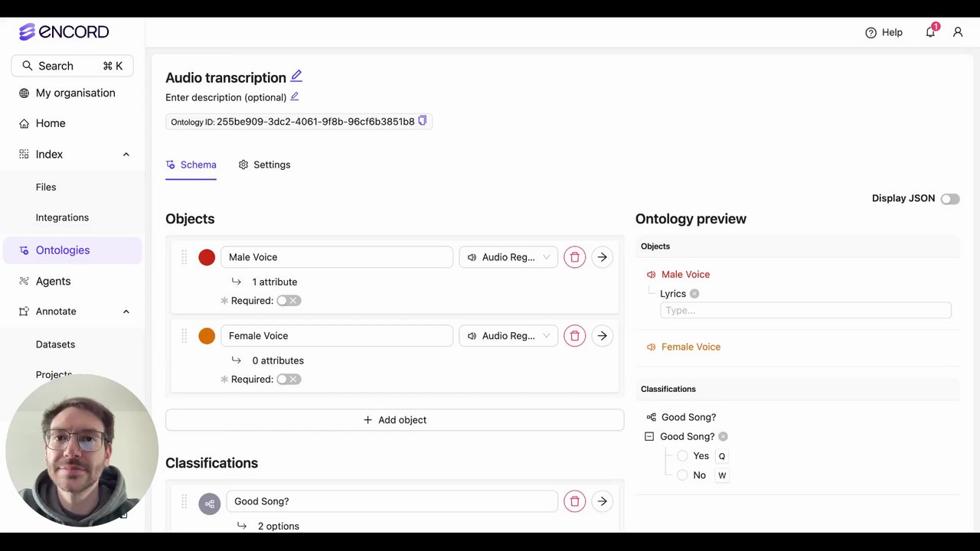Toggle Display JSON switch

[950, 199]
